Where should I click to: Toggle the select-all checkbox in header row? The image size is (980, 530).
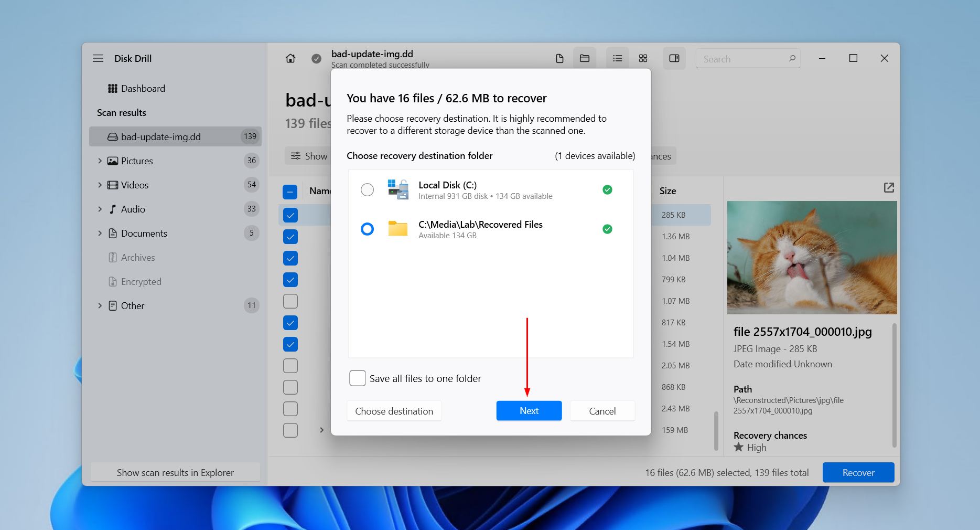[x=290, y=192]
